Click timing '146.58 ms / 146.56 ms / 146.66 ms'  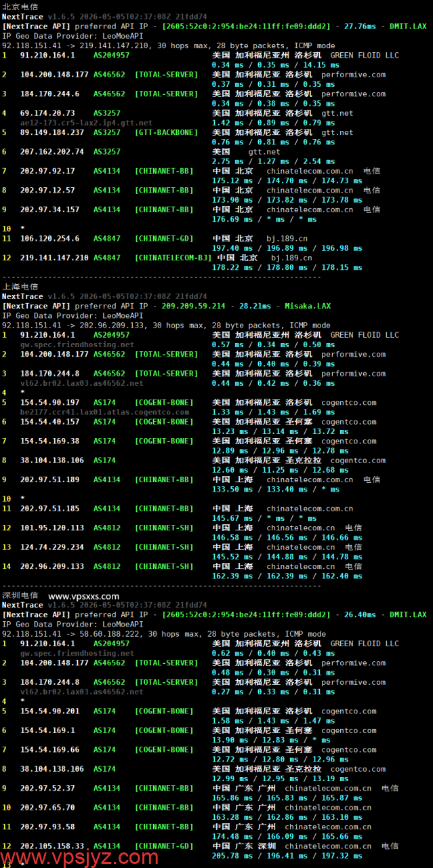point(287,537)
